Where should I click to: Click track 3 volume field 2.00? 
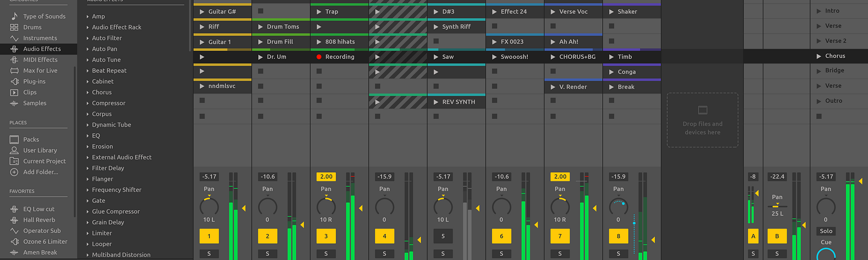coord(326,177)
